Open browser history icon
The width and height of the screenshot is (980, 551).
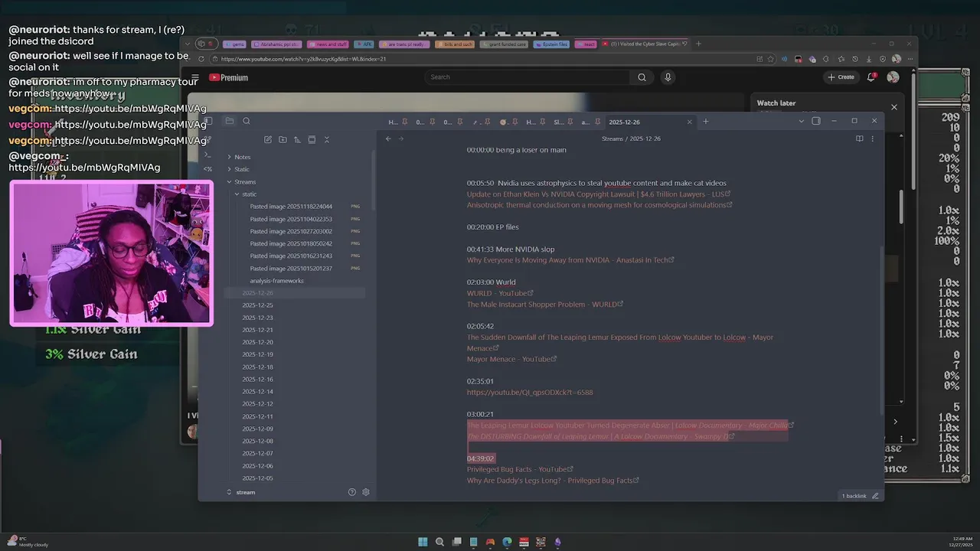[854, 59]
